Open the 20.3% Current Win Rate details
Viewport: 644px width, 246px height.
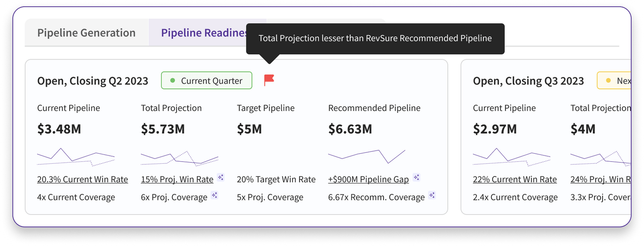coord(82,179)
